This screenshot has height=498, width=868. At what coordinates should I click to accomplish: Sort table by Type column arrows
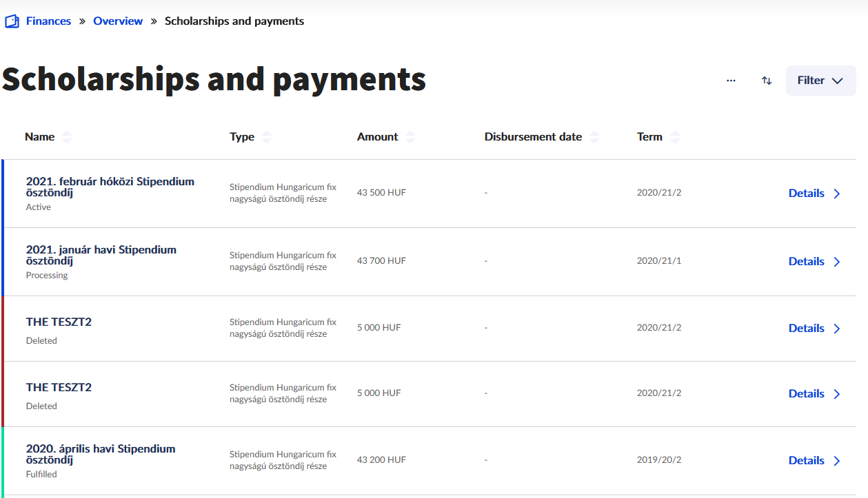point(267,136)
